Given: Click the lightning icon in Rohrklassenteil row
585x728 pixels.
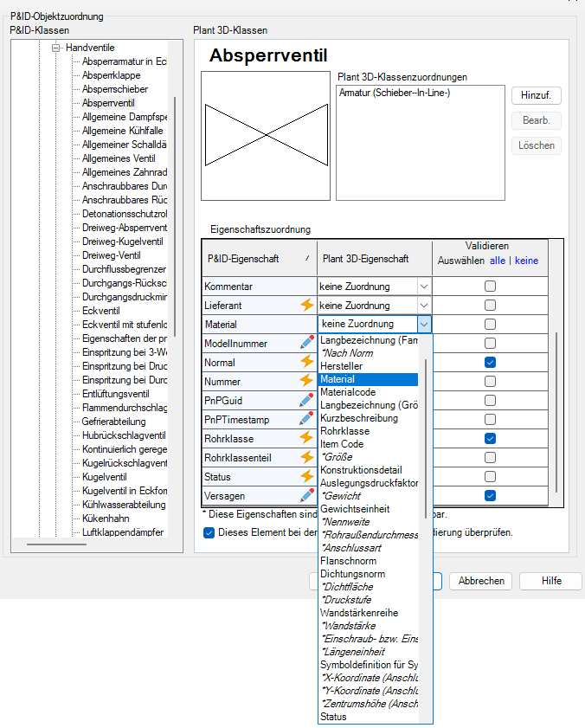Looking at the screenshot, I should tap(307, 457).
